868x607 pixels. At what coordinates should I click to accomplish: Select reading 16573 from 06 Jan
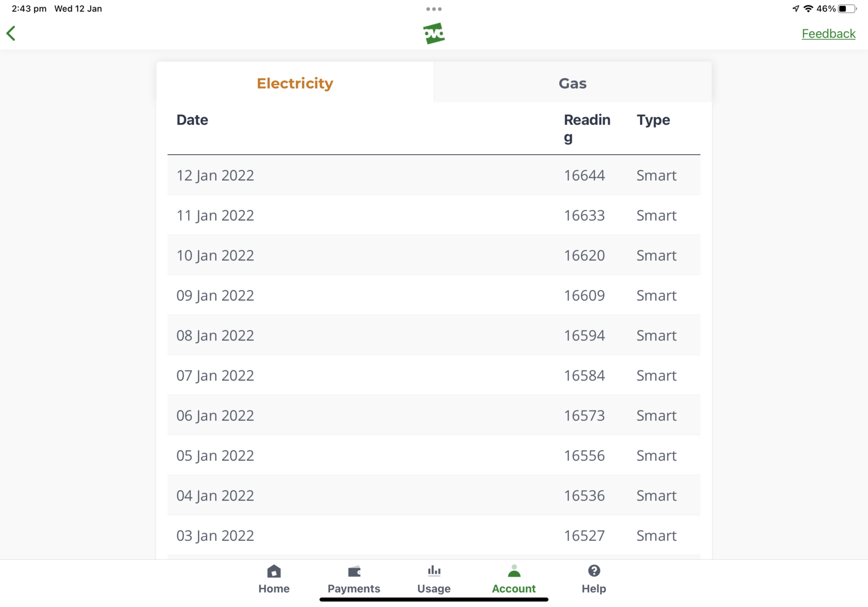584,415
